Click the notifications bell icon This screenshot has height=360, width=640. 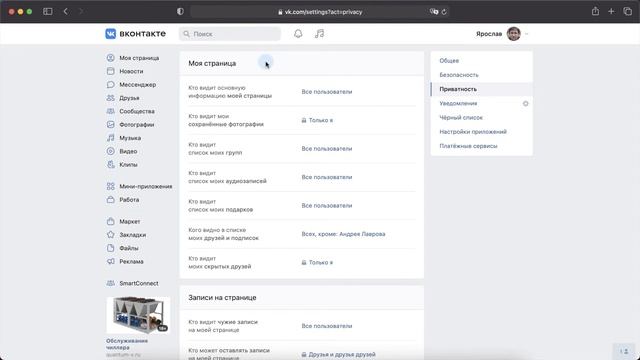click(298, 33)
